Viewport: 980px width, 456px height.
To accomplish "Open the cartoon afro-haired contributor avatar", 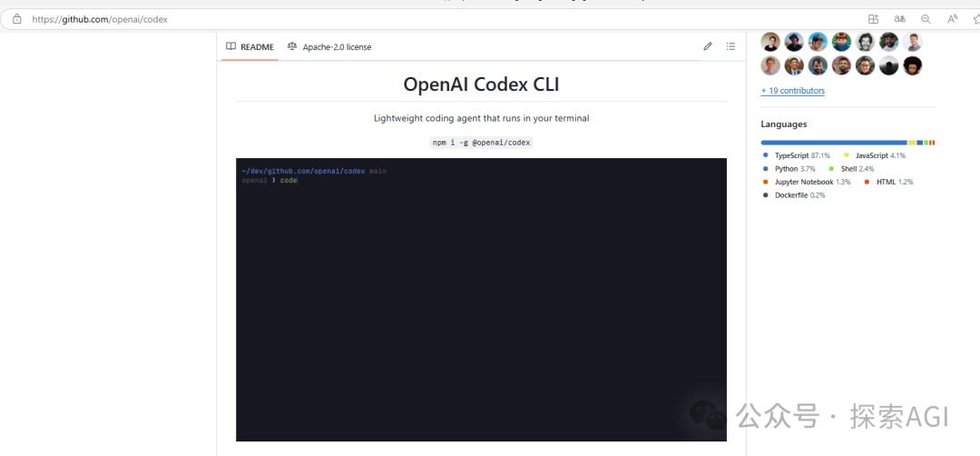I will click(x=913, y=65).
